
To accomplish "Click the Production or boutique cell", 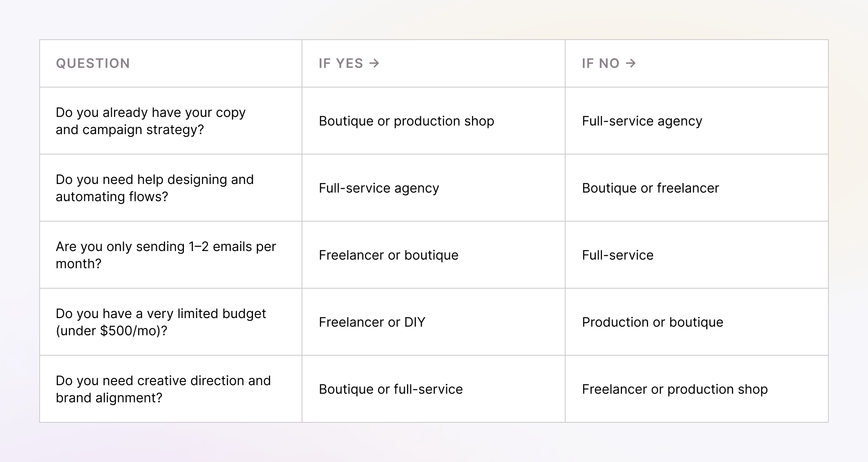I will coord(652,322).
